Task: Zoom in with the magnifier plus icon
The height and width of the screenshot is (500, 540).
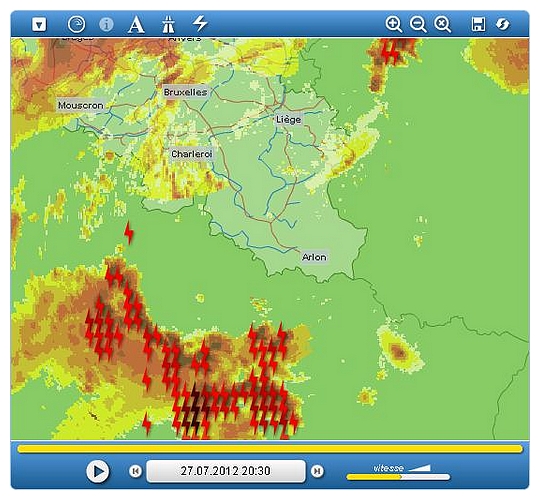Action: (394, 24)
